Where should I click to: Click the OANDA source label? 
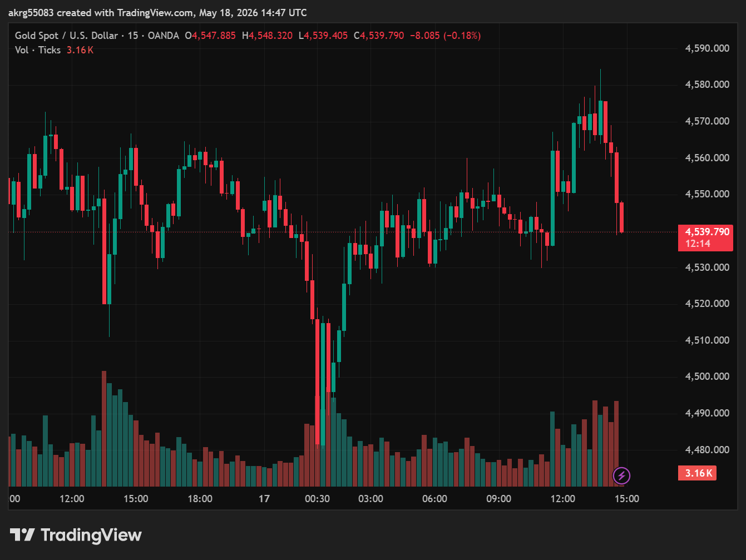163,36
